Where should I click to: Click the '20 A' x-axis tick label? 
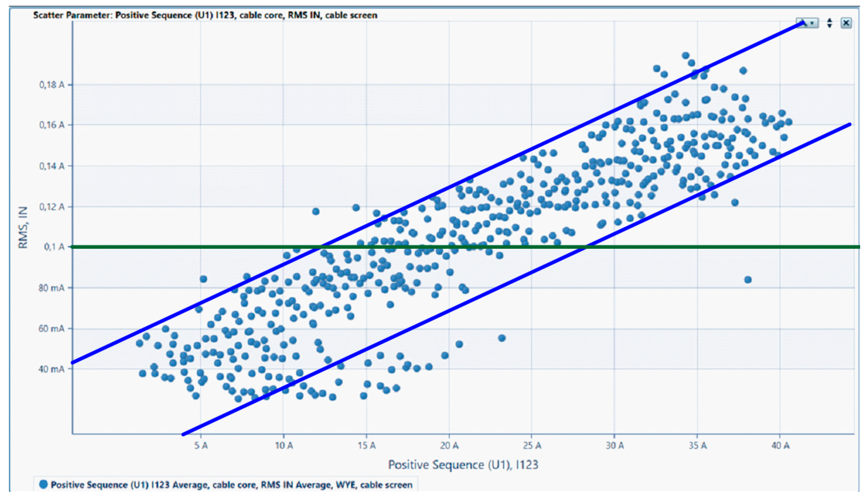tap(449, 446)
